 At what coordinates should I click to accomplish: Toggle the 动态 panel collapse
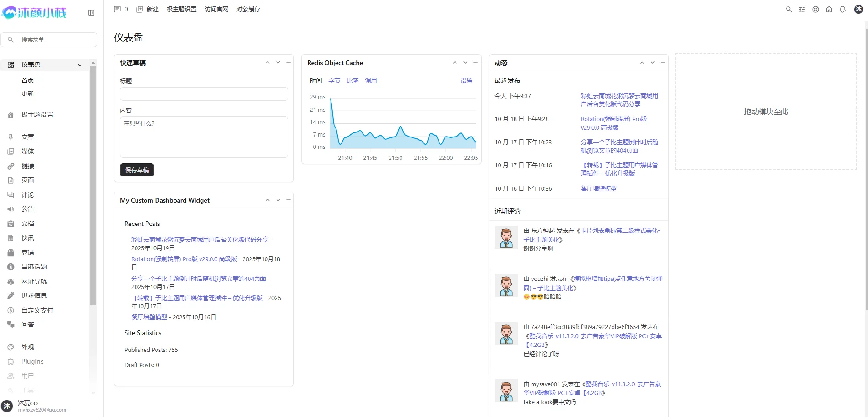[663, 62]
